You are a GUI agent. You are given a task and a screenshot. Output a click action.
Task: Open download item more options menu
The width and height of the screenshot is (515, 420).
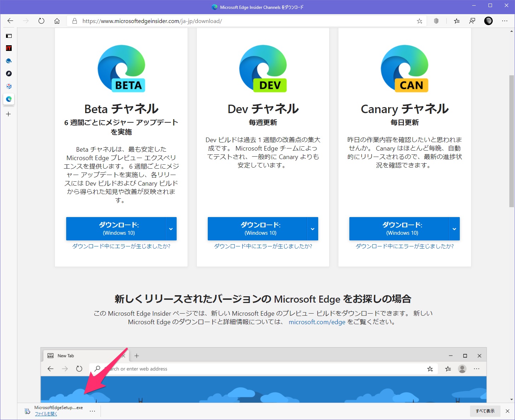pos(92,411)
